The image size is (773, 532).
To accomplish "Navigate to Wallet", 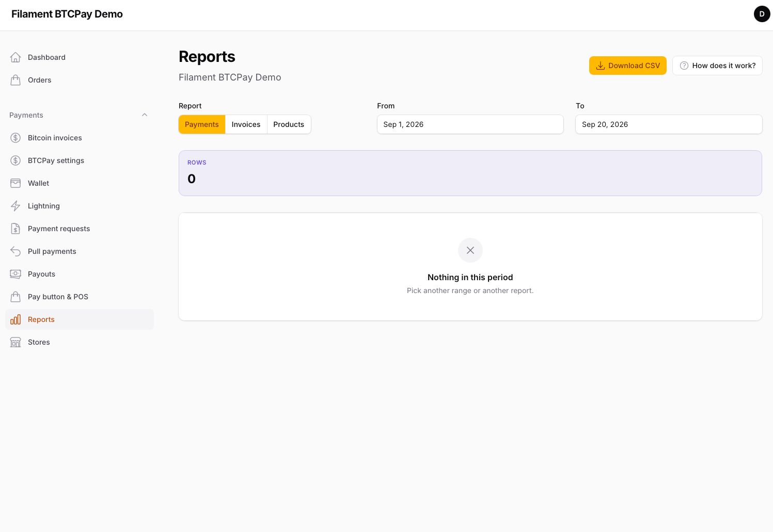I will (x=80, y=183).
